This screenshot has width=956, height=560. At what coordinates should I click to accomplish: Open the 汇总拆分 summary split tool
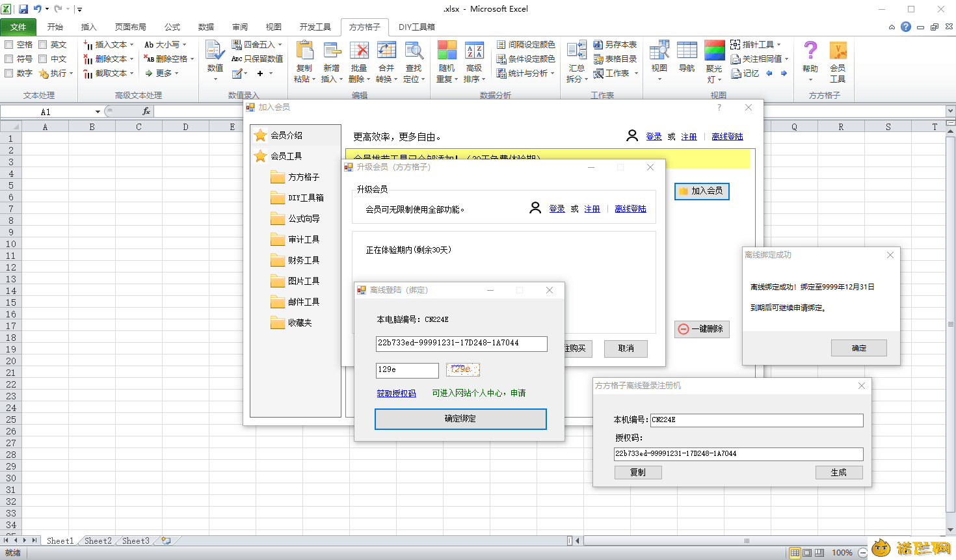pyautogui.click(x=576, y=62)
